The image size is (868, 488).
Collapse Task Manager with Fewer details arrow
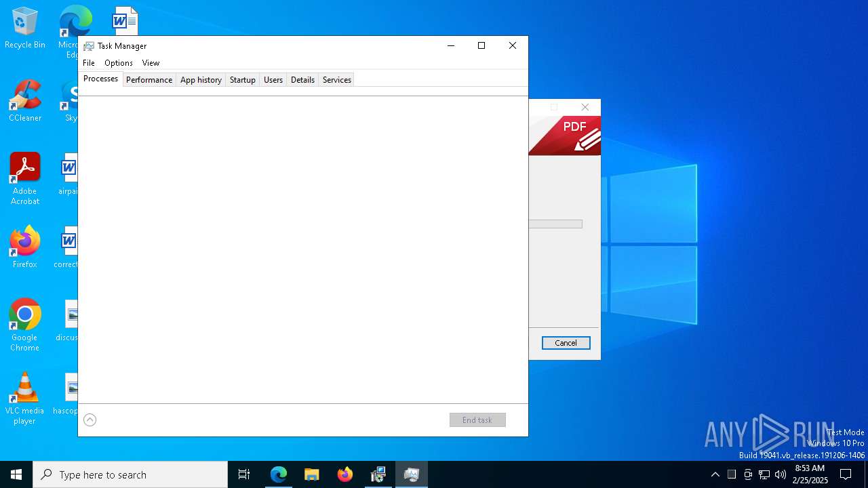click(x=90, y=420)
